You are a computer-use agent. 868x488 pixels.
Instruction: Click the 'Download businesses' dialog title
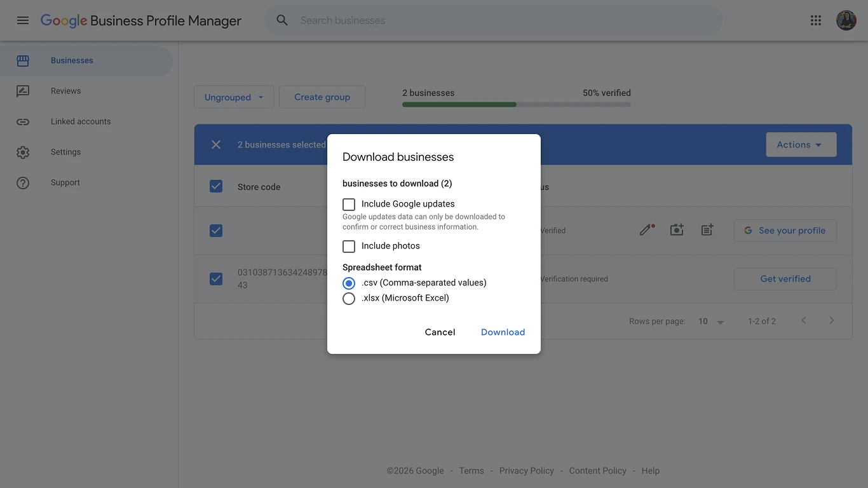click(398, 157)
